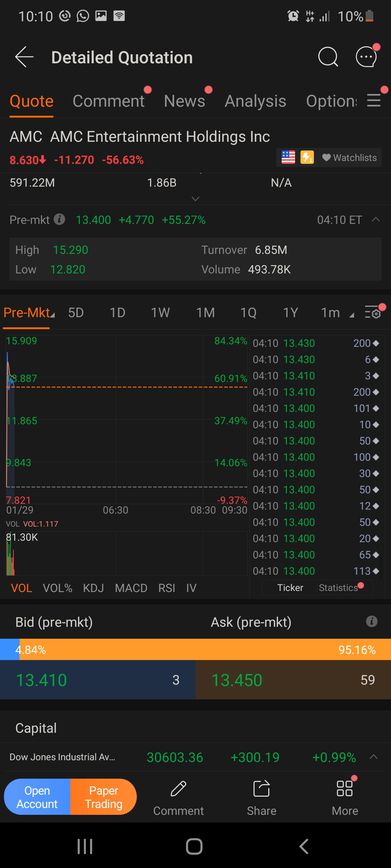Tap pre-market Low value 12.820
Screen dimensions: 391x868
click(x=68, y=269)
